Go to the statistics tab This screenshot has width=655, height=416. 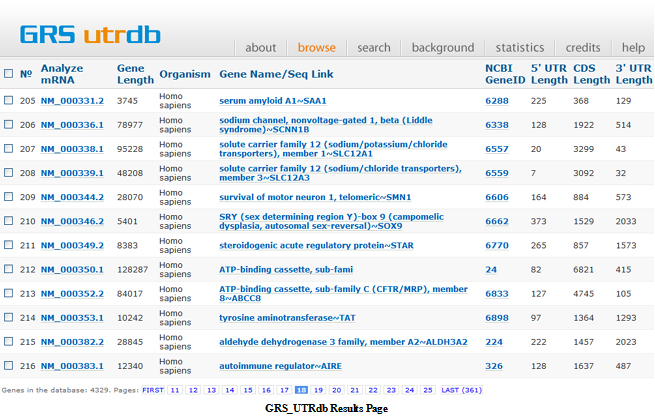pos(519,47)
